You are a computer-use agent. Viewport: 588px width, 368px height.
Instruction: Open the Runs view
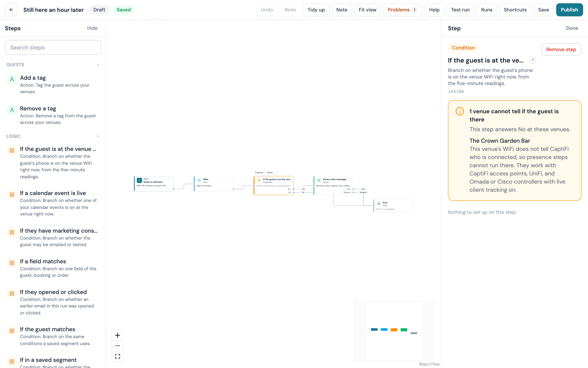coord(487,10)
